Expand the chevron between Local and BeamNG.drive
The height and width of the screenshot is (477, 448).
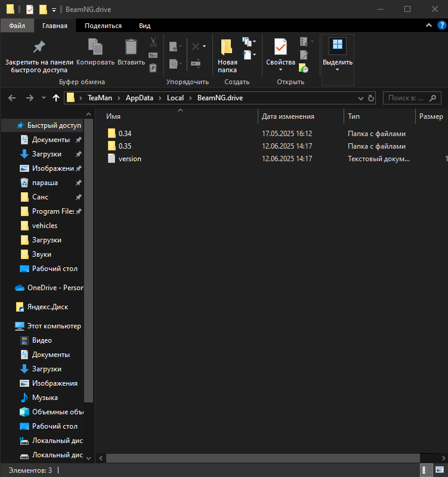click(190, 98)
